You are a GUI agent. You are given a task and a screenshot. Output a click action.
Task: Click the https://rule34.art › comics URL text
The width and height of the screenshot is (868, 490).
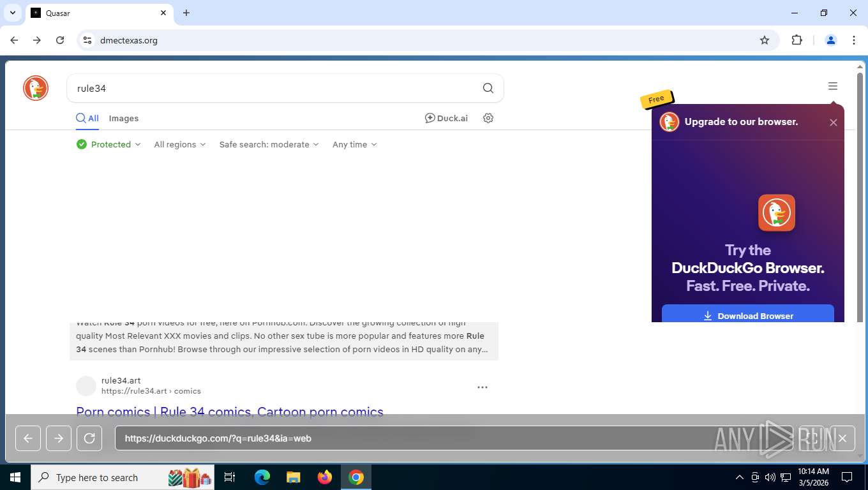click(x=151, y=391)
